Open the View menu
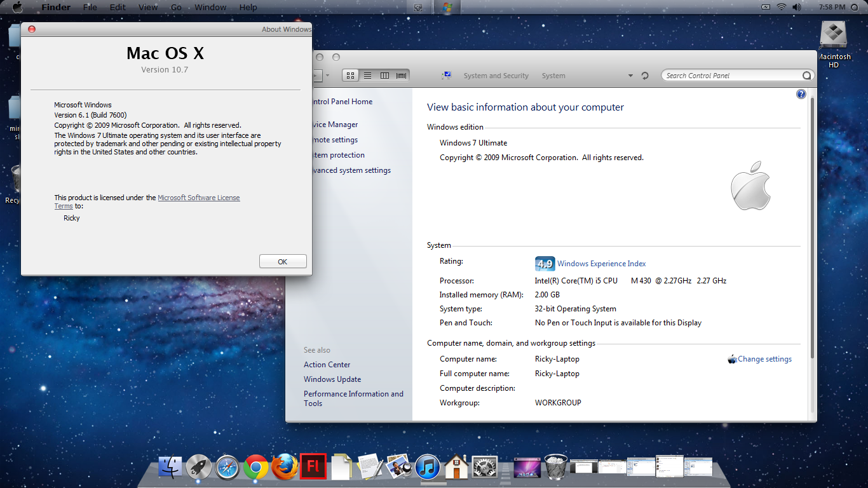Viewport: 868px width, 488px height. [x=148, y=8]
